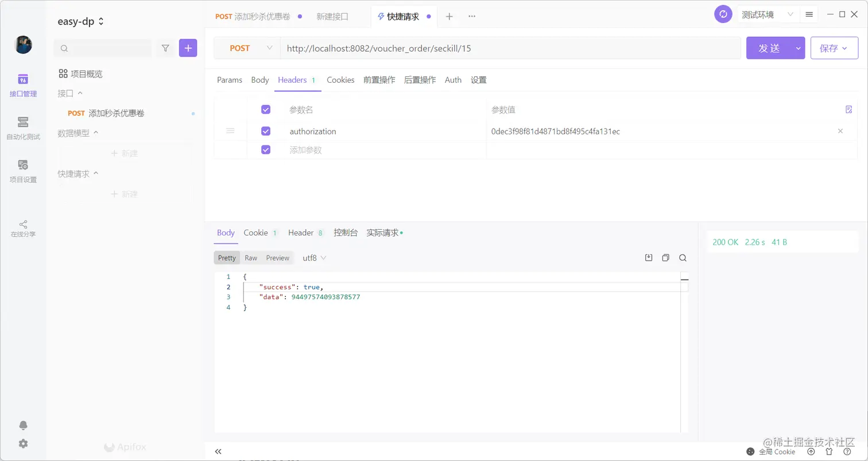Click the request URL field
The height and width of the screenshot is (461, 868).
click(x=510, y=48)
